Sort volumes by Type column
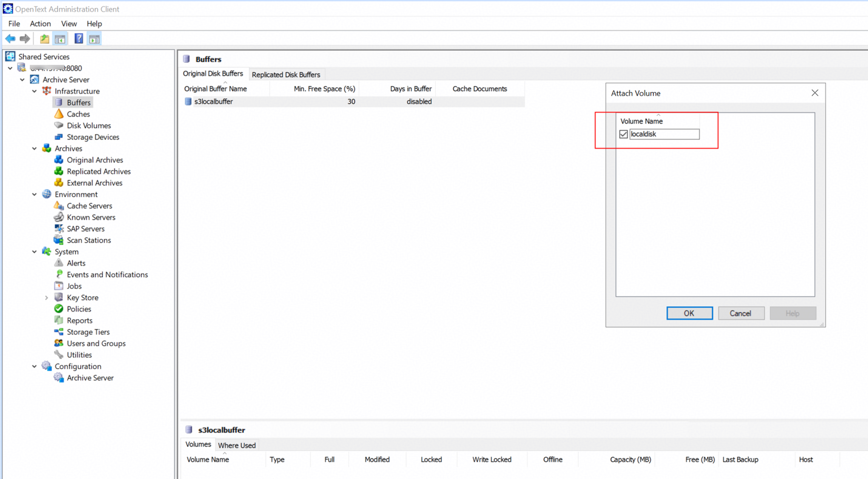This screenshot has height=479, width=868. (x=288, y=459)
